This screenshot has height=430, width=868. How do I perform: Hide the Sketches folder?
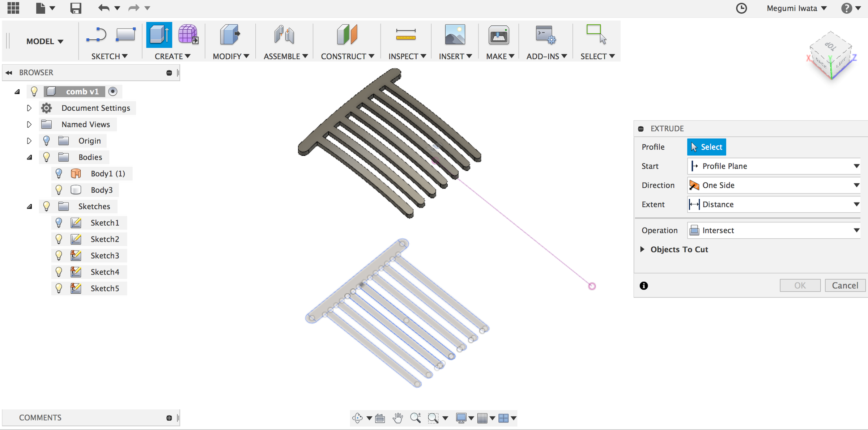pos(46,206)
